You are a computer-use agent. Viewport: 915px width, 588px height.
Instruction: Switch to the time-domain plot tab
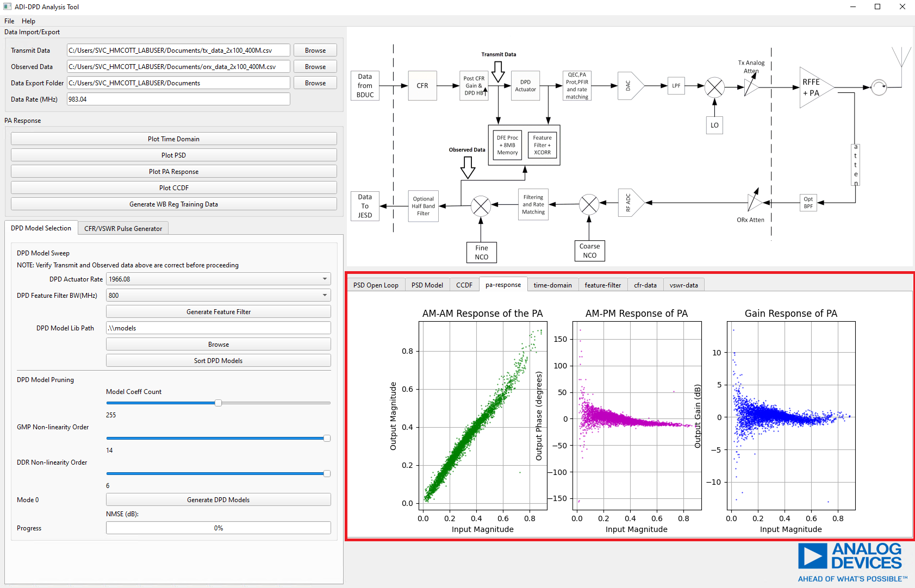click(x=552, y=285)
